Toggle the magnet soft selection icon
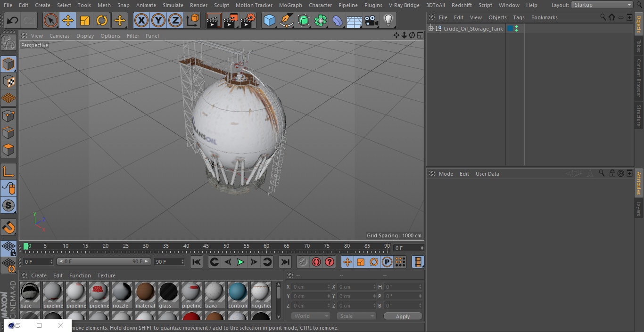The image size is (644, 332). (8, 227)
